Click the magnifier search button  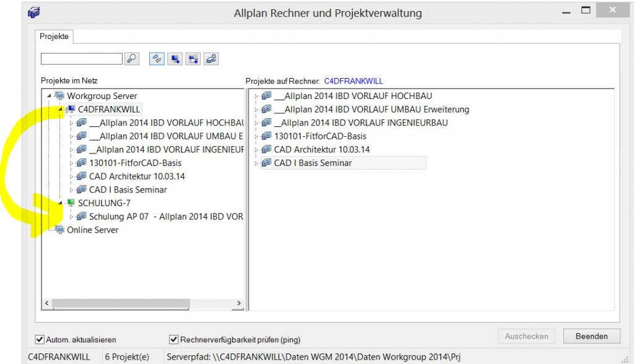point(131,59)
